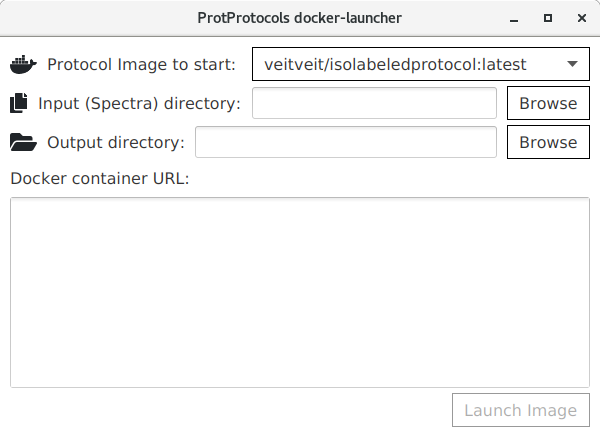Maximize the docker-launcher window
600x437 pixels.
click(x=548, y=18)
